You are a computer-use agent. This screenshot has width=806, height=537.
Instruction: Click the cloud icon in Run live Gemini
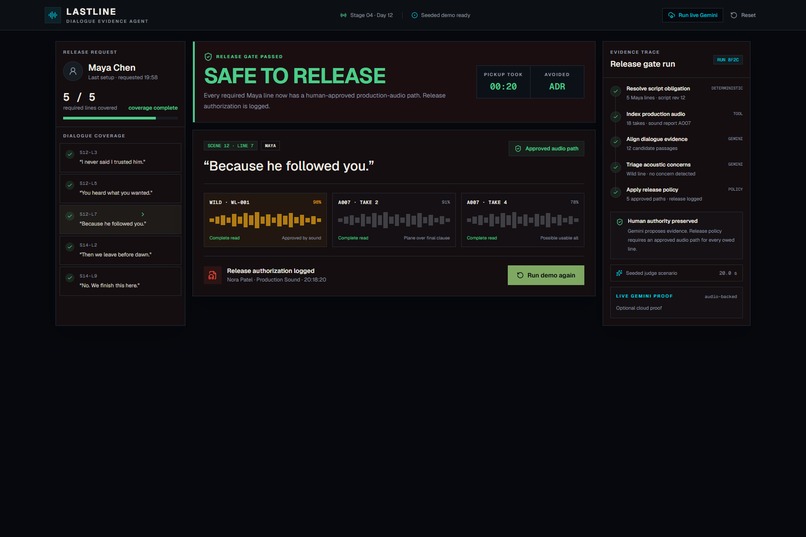671,15
